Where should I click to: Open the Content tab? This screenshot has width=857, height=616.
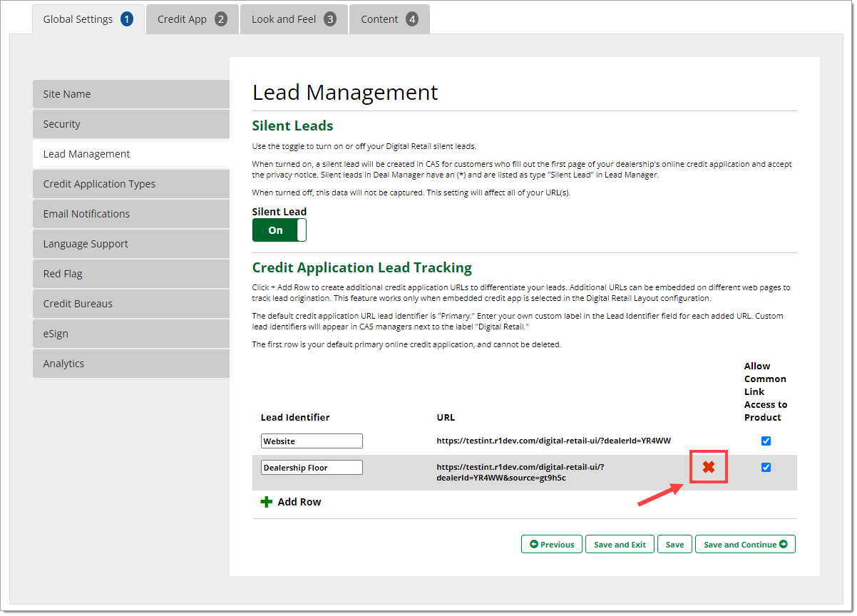(x=389, y=19)
